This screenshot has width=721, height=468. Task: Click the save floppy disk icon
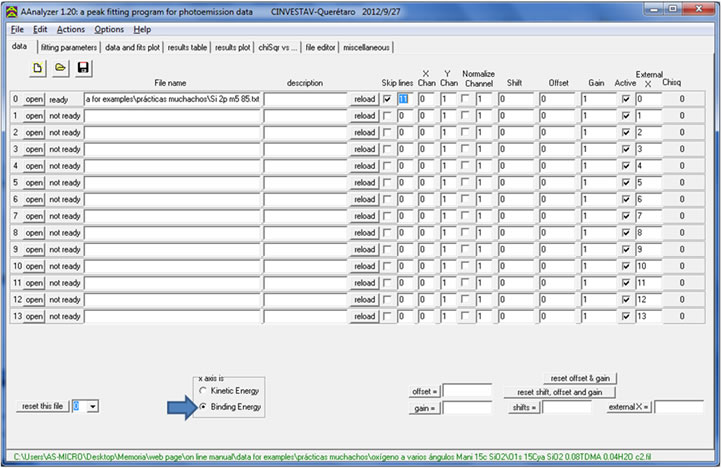click(x=83, y=67)
